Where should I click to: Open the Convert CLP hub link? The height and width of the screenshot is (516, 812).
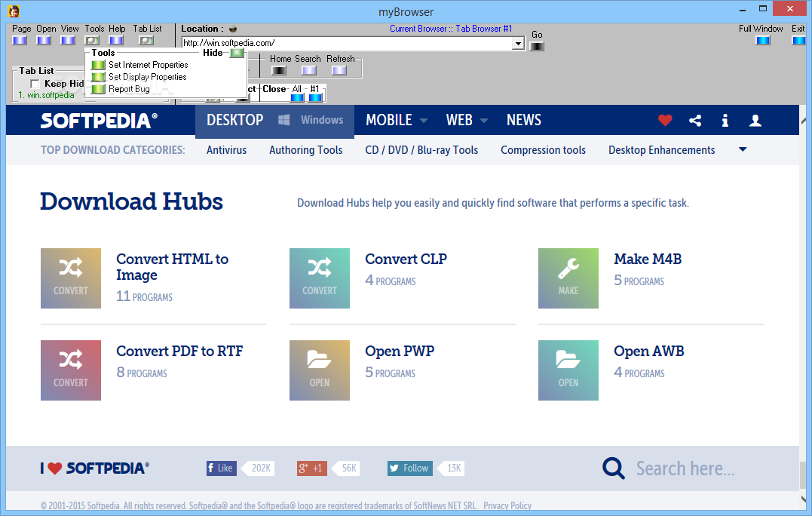tap(406, 259)
